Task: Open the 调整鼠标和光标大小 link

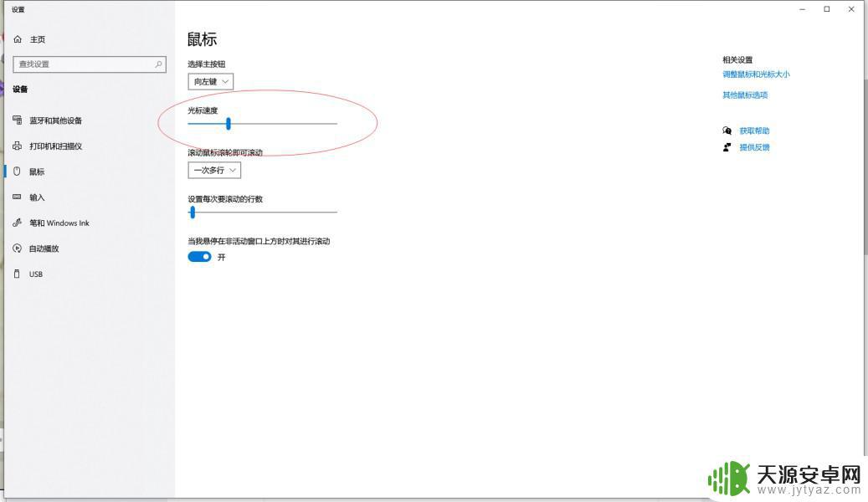Action: (x=756, y=74)
